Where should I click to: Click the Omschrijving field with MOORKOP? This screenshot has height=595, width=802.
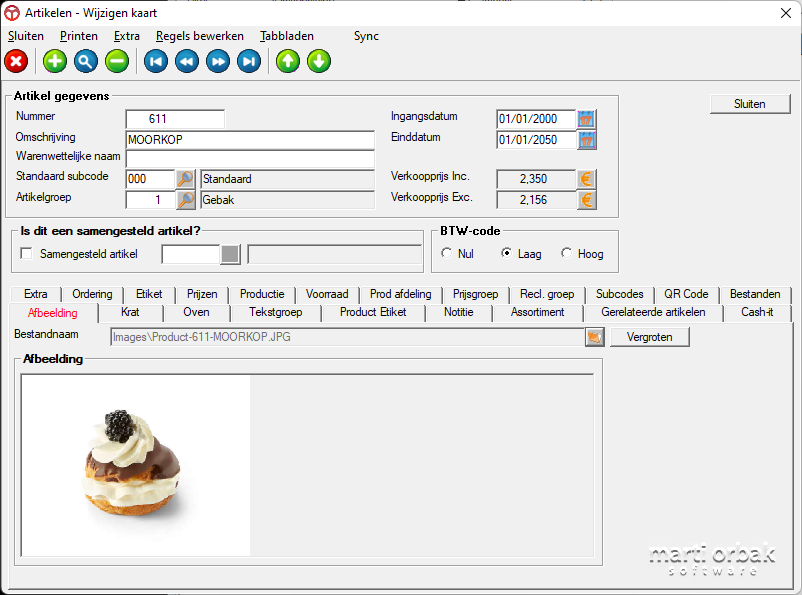click(x=250, y=140)
